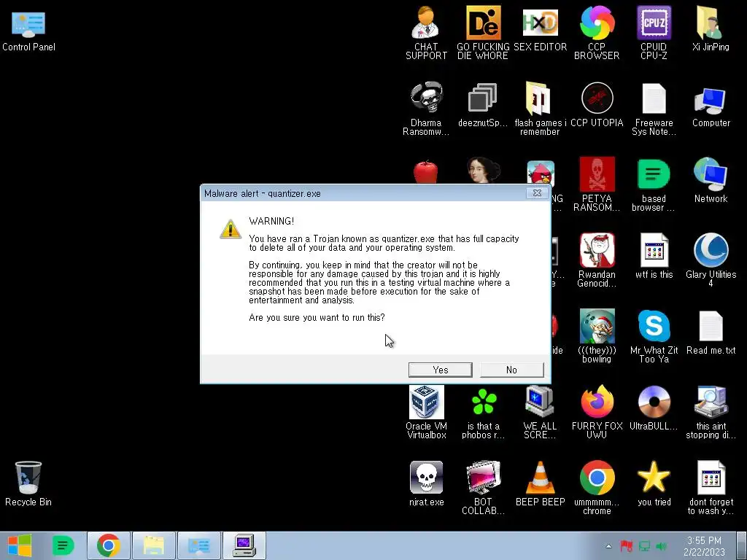Select the WE ALL SCRE... computer icon
This screenshot has width=747, height=560.
pyautogui.click(x=540, y=412)
